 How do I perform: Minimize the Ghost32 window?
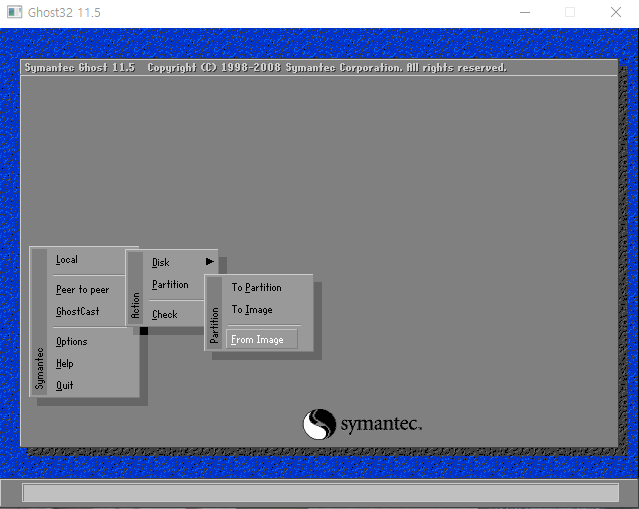click(525, 12)
